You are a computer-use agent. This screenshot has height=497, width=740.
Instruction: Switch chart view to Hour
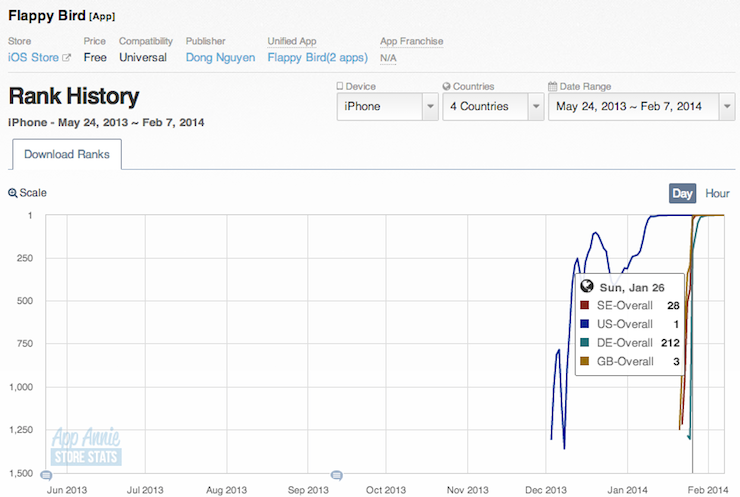[x=717, y=194]
